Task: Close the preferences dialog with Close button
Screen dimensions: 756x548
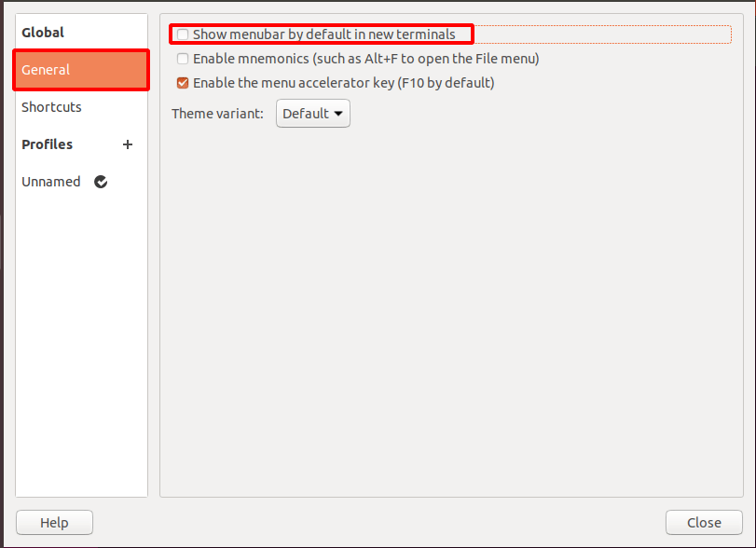Action: pyautogui.click(x=704, y=523)
